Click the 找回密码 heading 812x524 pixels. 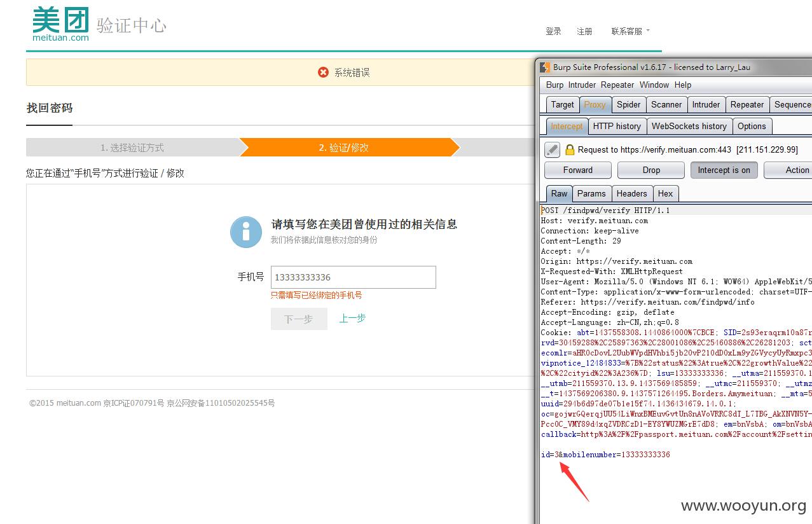coord(50,108)
